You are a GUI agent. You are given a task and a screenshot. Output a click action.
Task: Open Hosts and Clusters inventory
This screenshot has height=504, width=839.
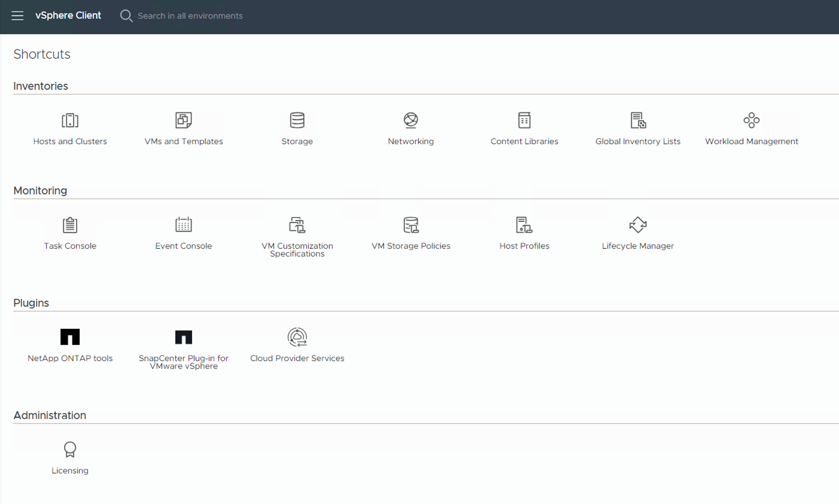coord(70,128)
